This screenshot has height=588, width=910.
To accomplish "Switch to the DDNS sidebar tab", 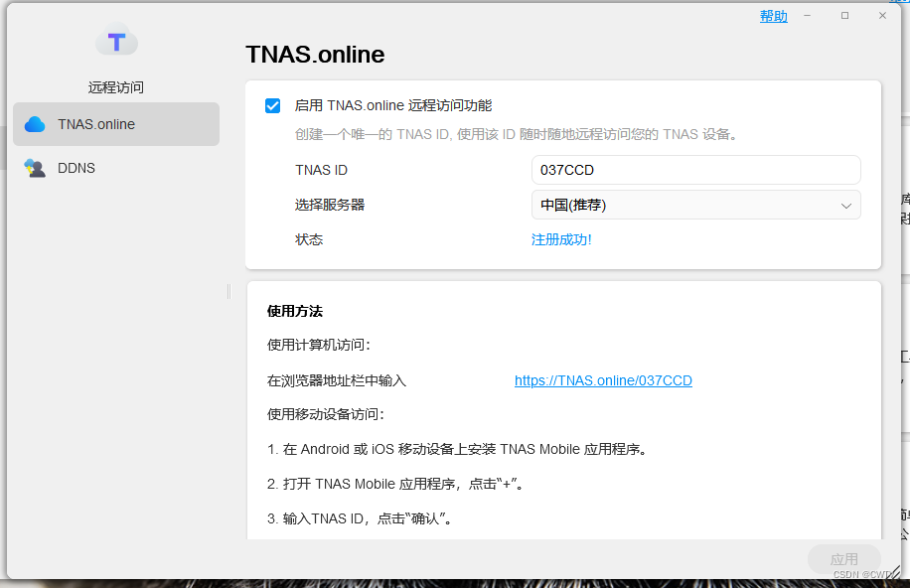I will (116, 168).
